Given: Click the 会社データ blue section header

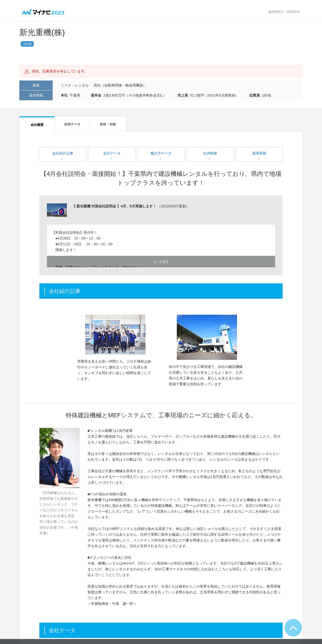Looking at the screenshot, I should 161,630.
